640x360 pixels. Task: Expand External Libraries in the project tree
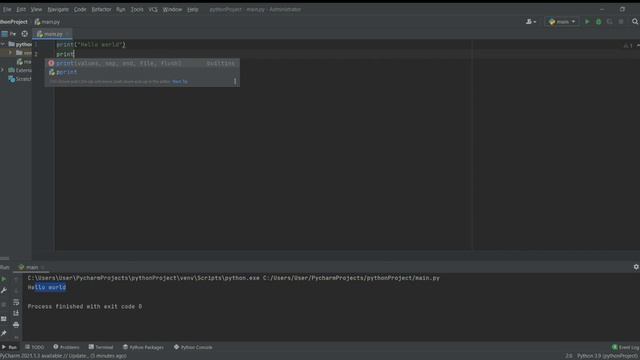3,70
